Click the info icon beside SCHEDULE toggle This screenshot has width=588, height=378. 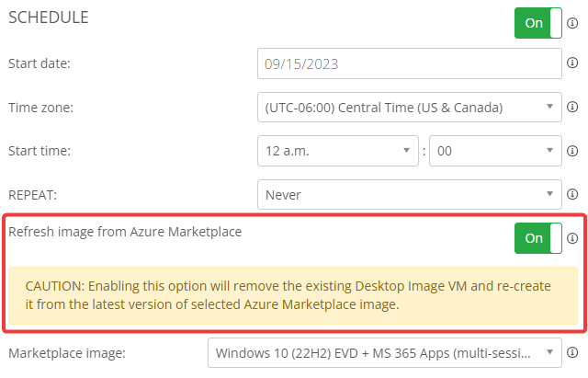573,23
